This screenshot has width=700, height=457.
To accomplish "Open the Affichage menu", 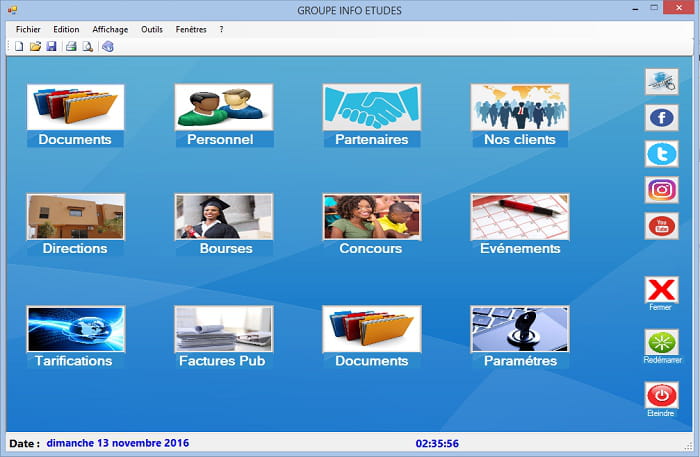I will click(110, 29).
